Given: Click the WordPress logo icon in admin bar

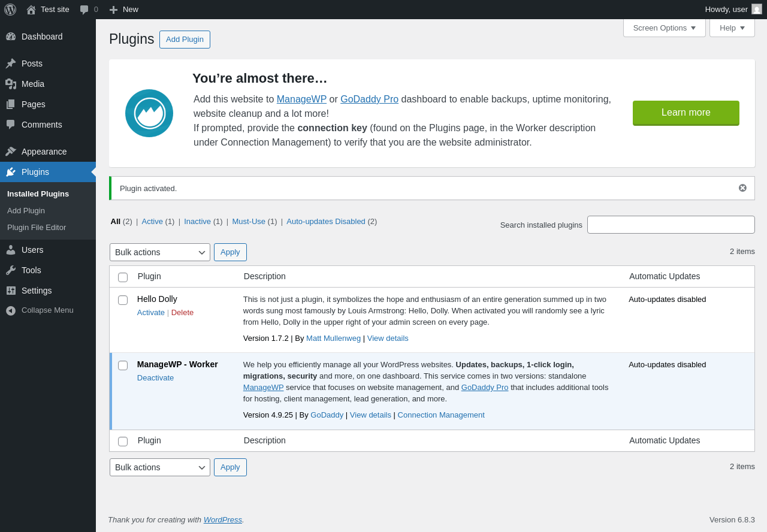Looking at the screenshot, I should (10, 10).
